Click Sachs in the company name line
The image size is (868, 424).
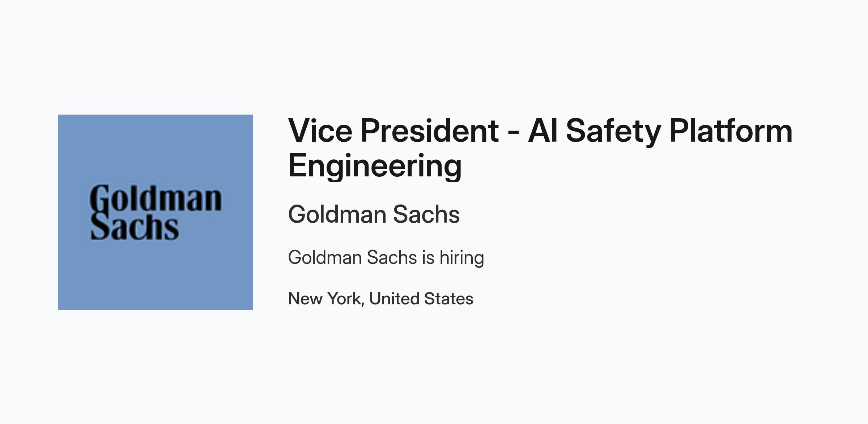click(426, 214)
